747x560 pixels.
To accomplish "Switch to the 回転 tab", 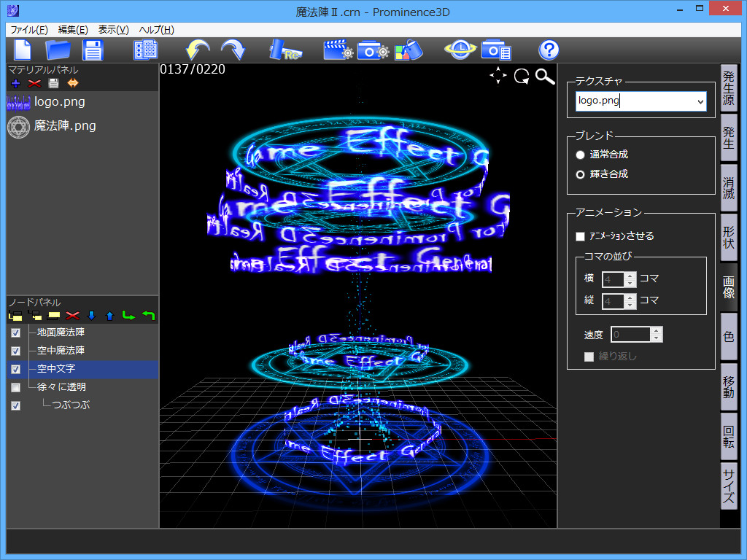I will (x=729, y=436).
